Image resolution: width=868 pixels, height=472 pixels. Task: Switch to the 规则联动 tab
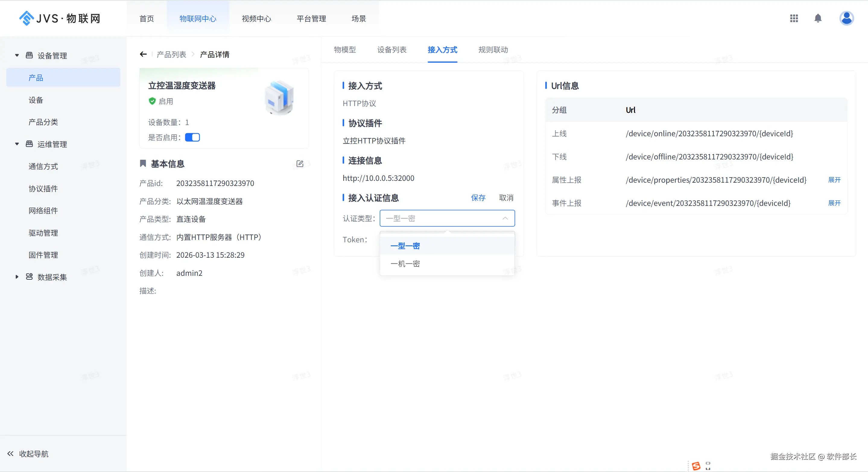[x=493, y=50]
